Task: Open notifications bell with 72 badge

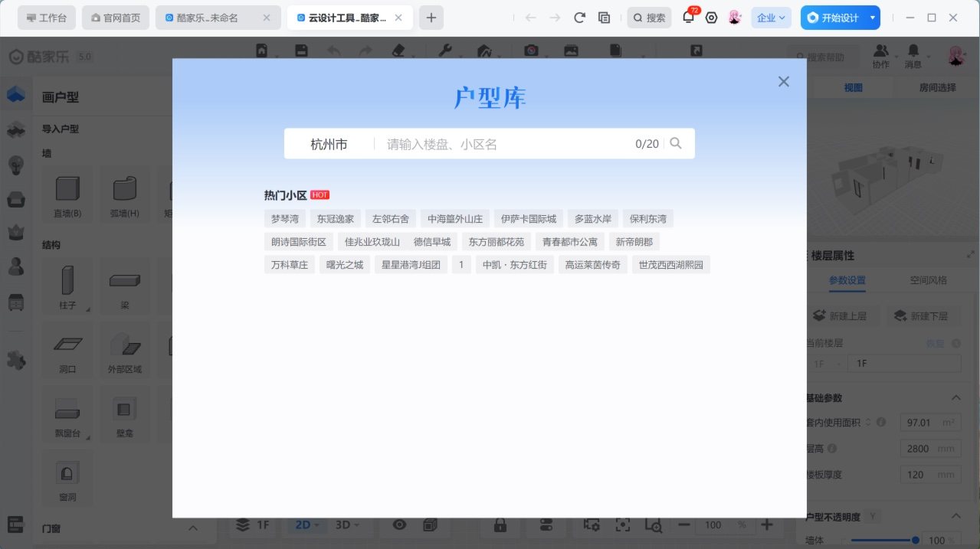Action: point(689,17)
